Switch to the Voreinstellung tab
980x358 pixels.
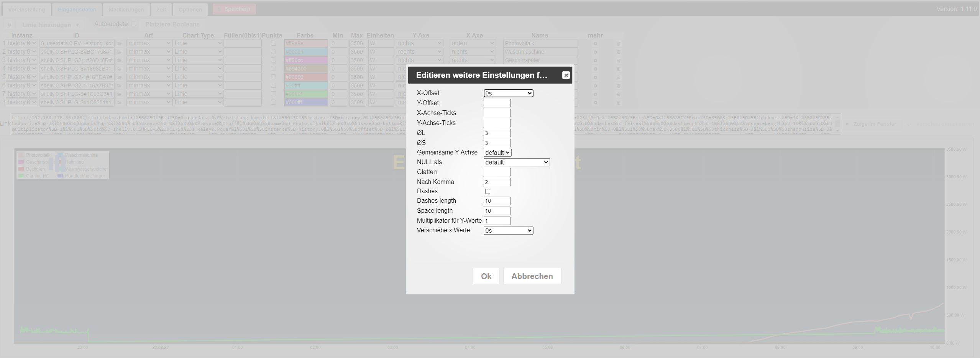26,9
